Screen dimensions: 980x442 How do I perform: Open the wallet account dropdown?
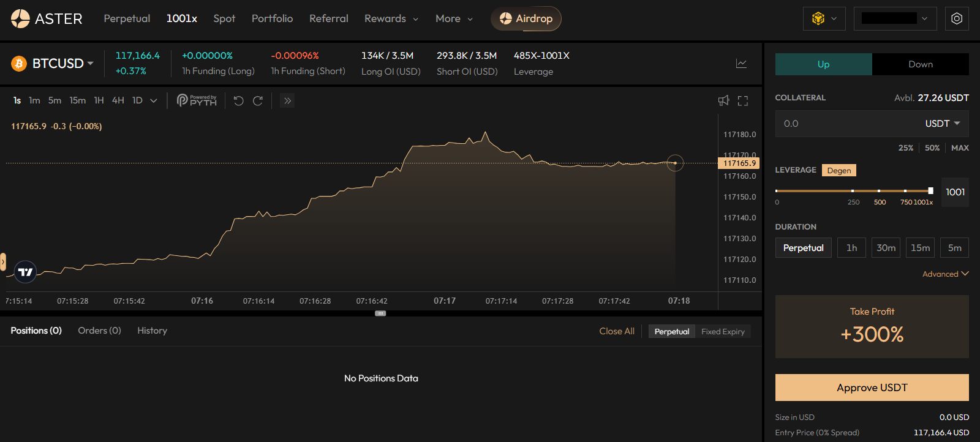click(x=895, y=19)
